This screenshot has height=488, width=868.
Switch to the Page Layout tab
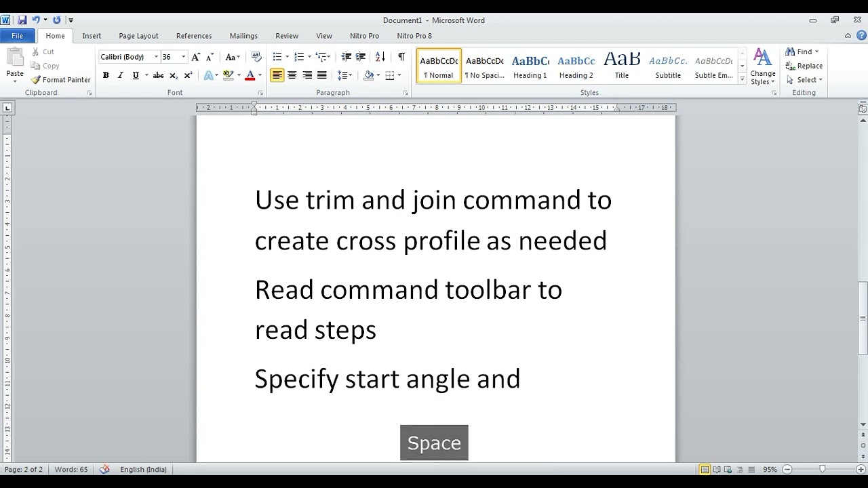[x=138, y=36]
